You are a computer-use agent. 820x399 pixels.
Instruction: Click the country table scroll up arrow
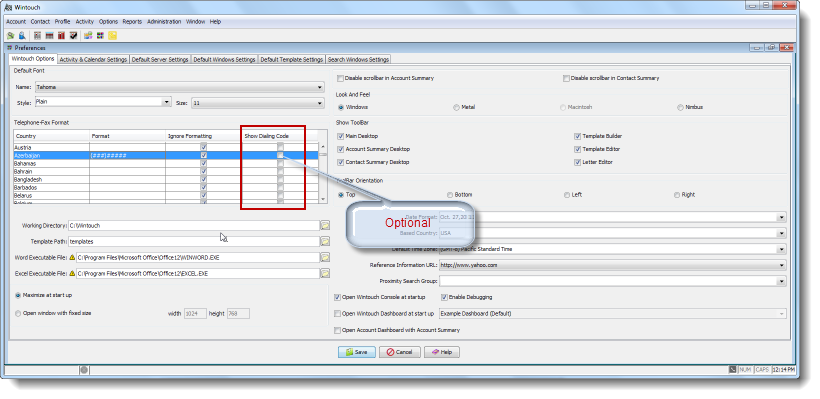click(323, 147)
